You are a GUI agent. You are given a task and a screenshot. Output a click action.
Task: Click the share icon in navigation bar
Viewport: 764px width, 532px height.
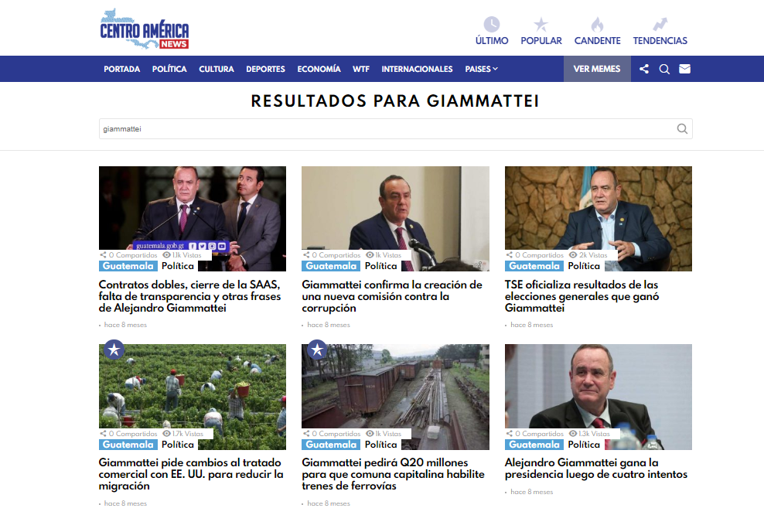[644, 69]
